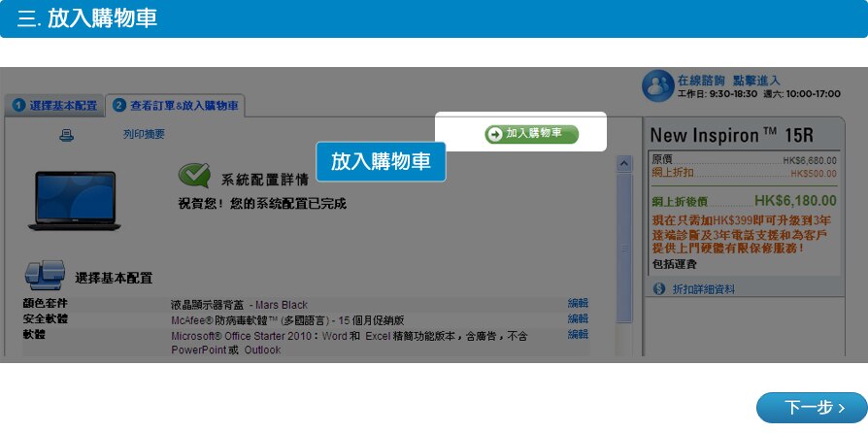868x433 pixels.
Task: Click the online chat people icon
Action: pyautogui.click(x=657, y=85)
